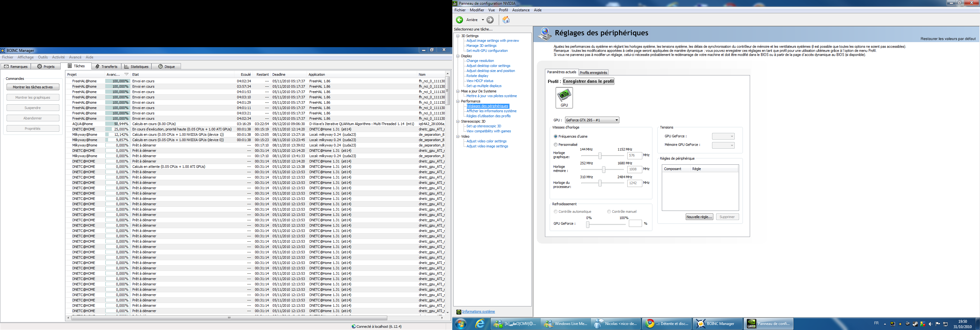
Task: Open Internet Explorer from taskbar
Action: tap(480, 323)
